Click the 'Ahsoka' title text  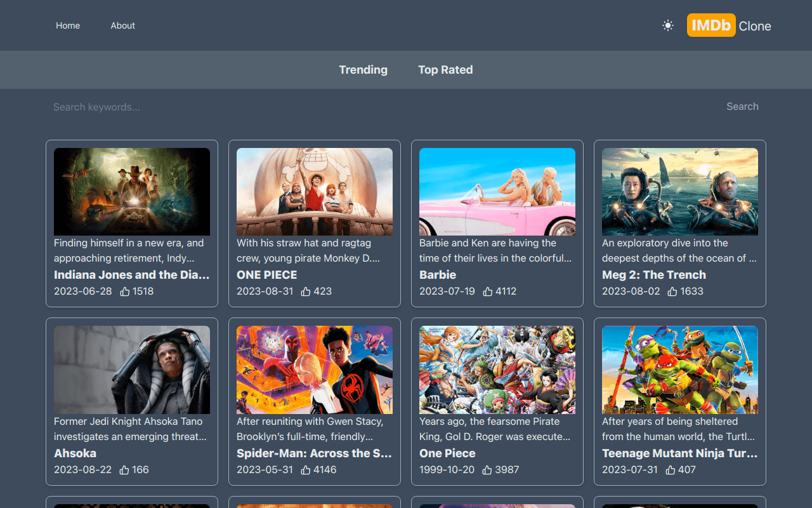coord(75,453)
